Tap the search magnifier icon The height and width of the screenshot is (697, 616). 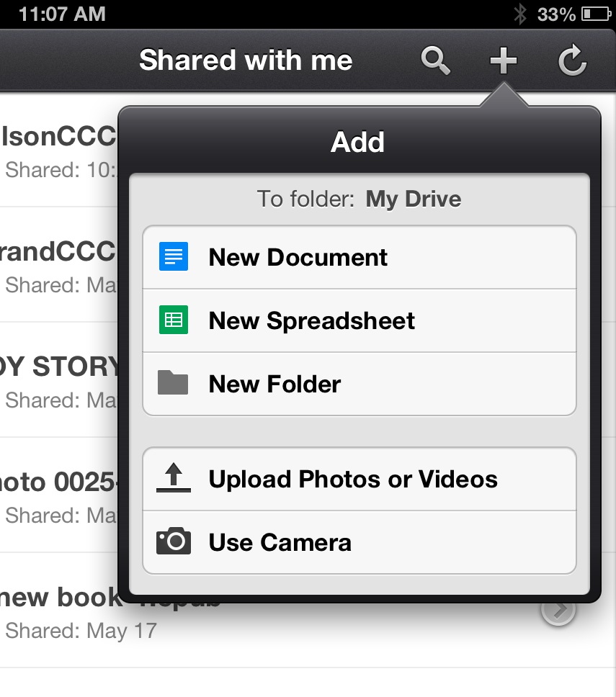pos(435,60)
